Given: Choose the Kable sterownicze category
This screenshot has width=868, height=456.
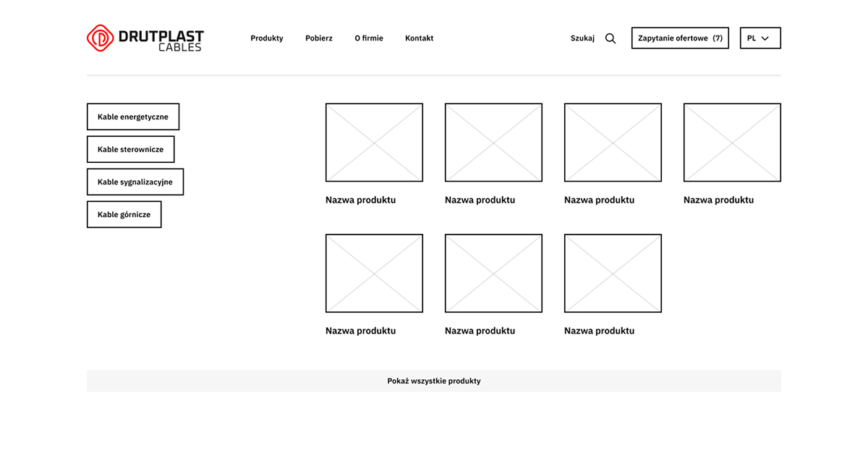Looking at the screenshot, I should (130, 149).
